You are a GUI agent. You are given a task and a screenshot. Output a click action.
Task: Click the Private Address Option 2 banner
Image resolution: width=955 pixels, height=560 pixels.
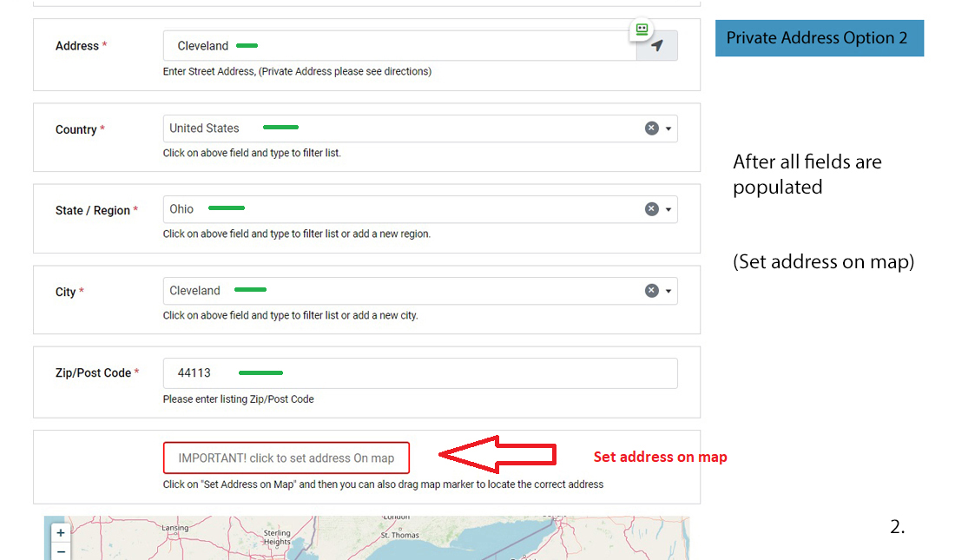[x=819, y=38]
